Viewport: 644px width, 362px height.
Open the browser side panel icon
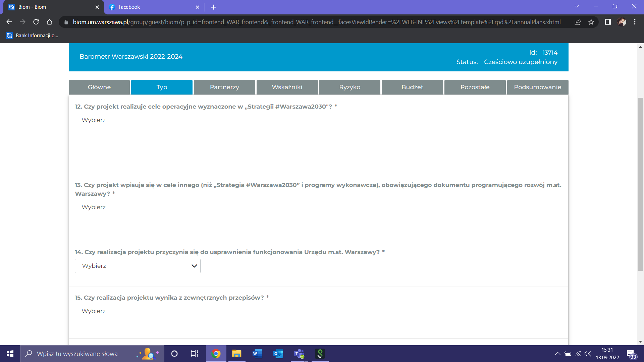[608, 22]
